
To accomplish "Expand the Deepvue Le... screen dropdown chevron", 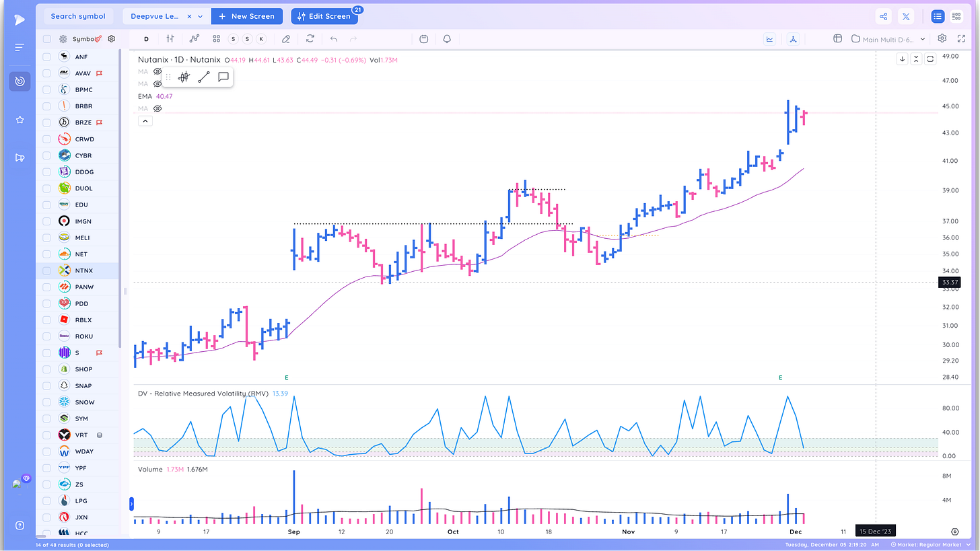I will coord(200,16).
